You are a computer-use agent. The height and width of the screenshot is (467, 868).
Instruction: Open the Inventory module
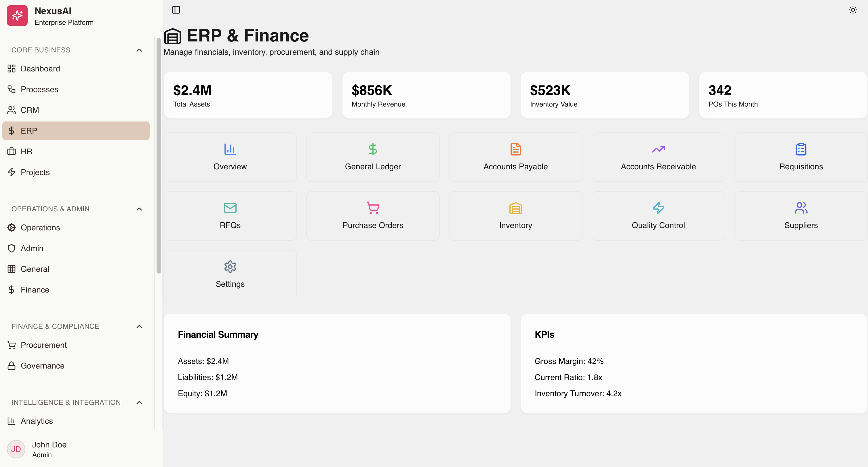click(x=515, y=216)
